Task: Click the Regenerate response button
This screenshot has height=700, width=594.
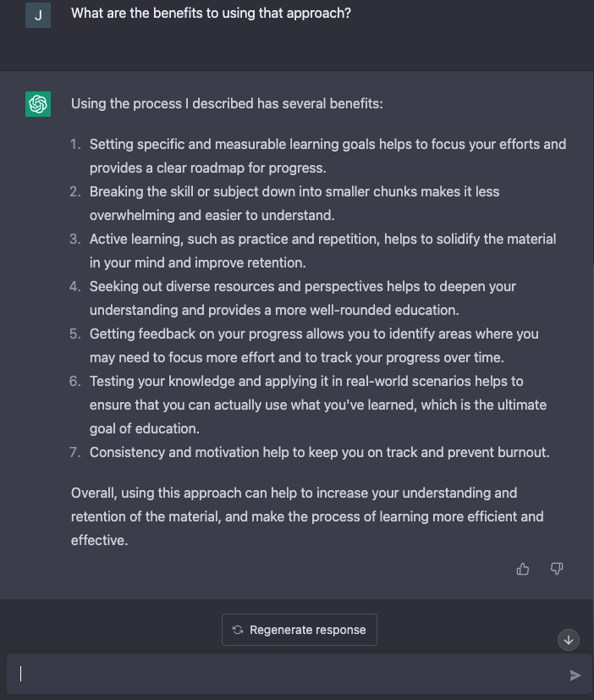Action: tap(300, 630)
